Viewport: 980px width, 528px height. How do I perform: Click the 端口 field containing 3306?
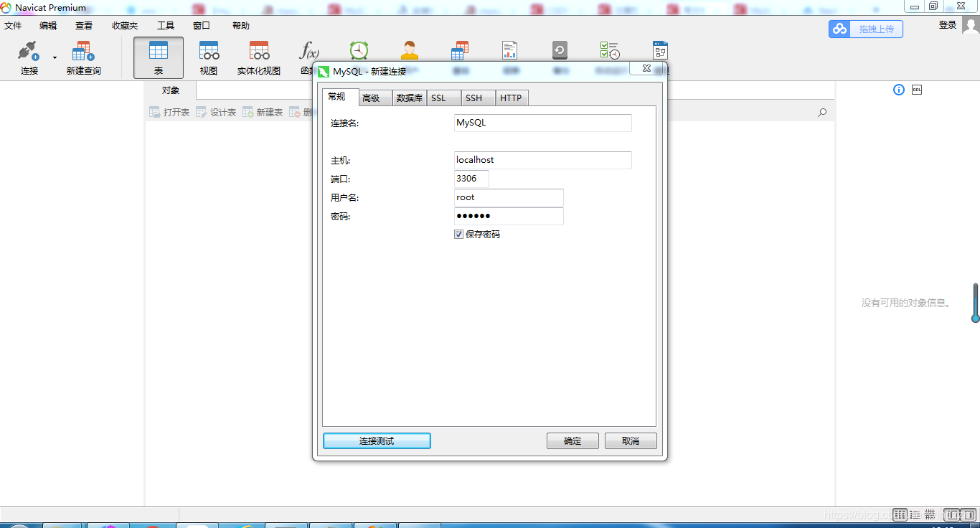[471, 179]
